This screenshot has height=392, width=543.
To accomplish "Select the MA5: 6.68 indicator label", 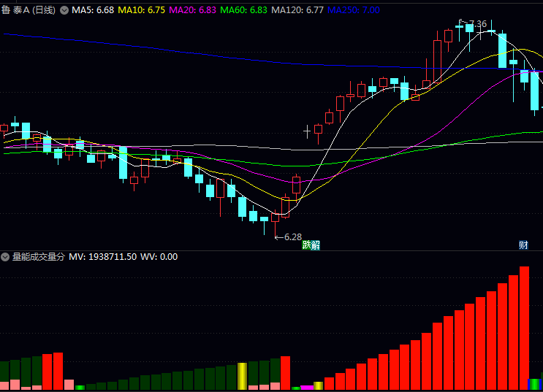I will tap(92, 10).
